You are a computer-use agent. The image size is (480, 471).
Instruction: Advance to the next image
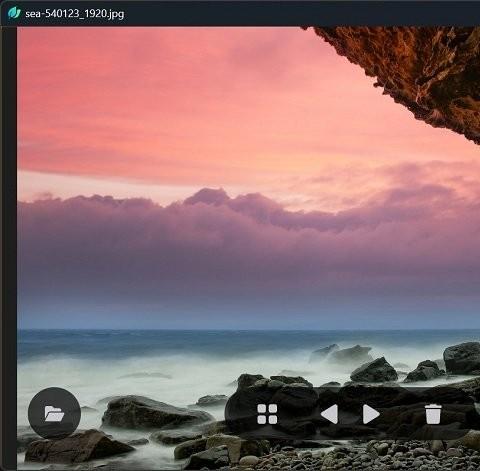371,414
